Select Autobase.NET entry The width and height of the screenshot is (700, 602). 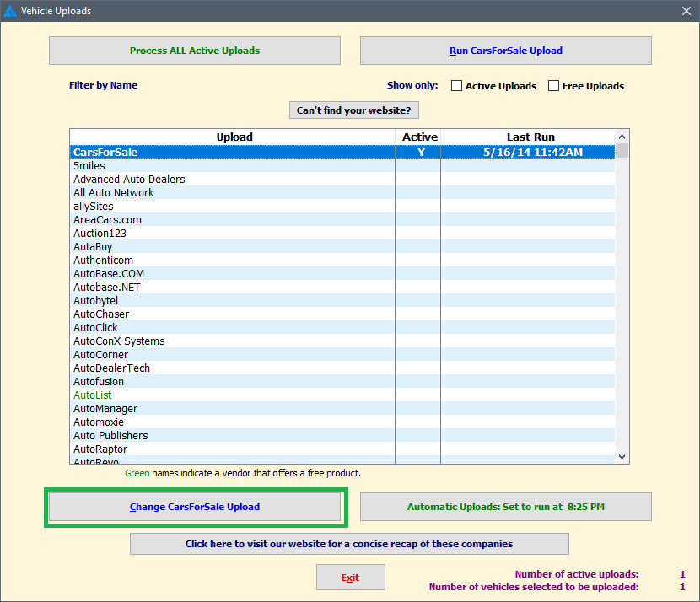pos(342,287)
